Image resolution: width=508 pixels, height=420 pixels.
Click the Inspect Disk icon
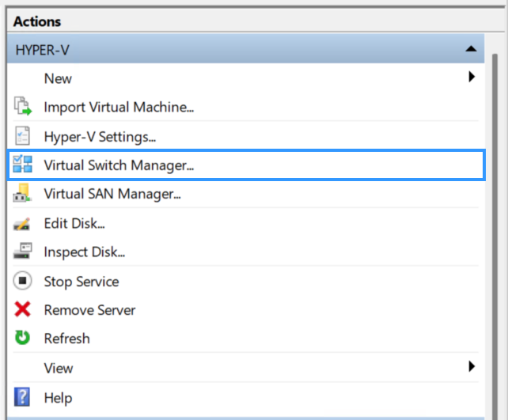22,251
